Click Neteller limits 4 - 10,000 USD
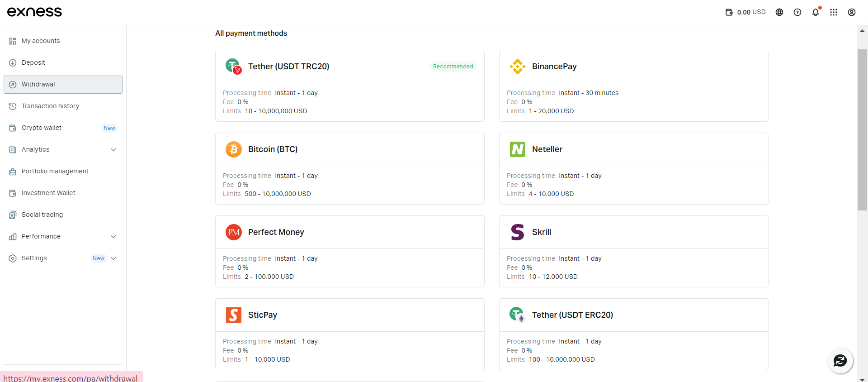868x382 pixels. (551, 194)
